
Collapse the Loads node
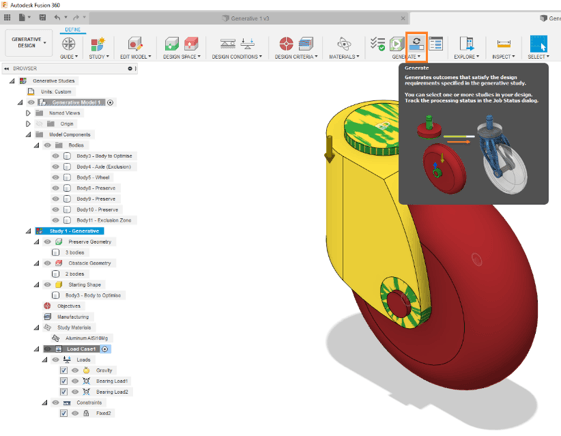[x=45, y=360]
